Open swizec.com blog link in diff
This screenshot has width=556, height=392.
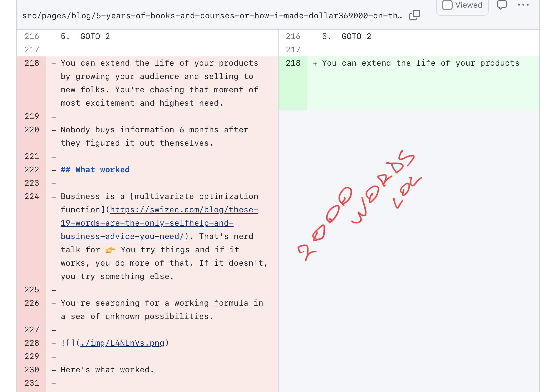coord(159,223)
